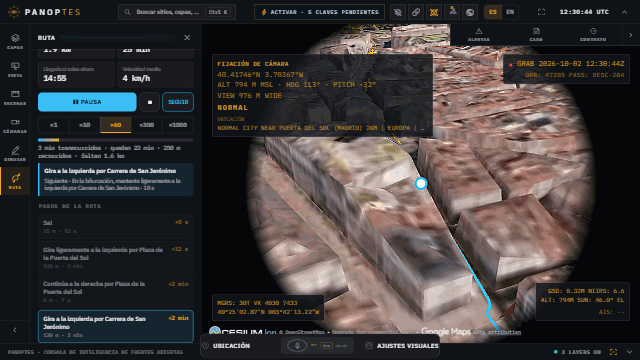Open the Cesium ion attribution link
Image resolution: width=640 pixels, height=360 pixels.
click(243, 332)
